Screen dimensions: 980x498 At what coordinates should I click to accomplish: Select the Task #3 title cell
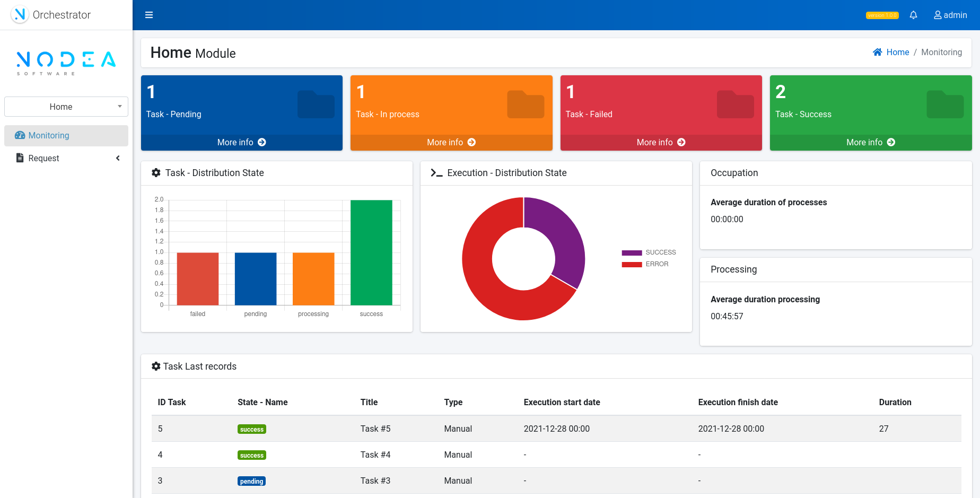375,480
